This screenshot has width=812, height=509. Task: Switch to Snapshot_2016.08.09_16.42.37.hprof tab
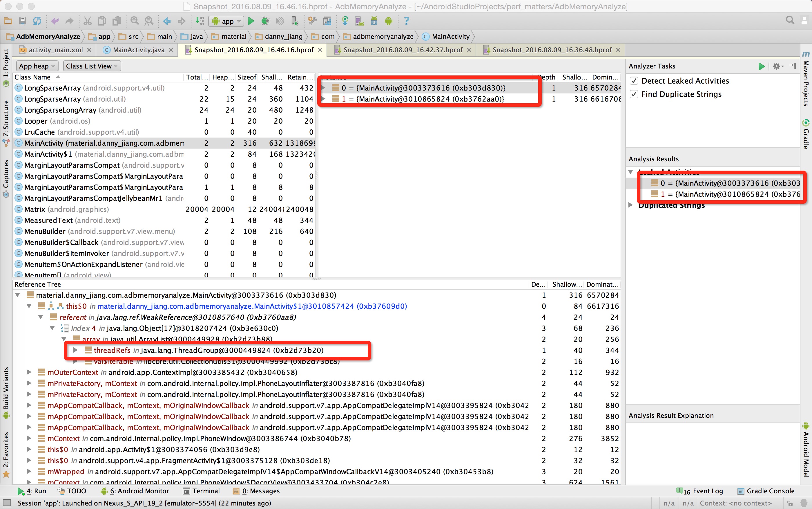[403, 50]
